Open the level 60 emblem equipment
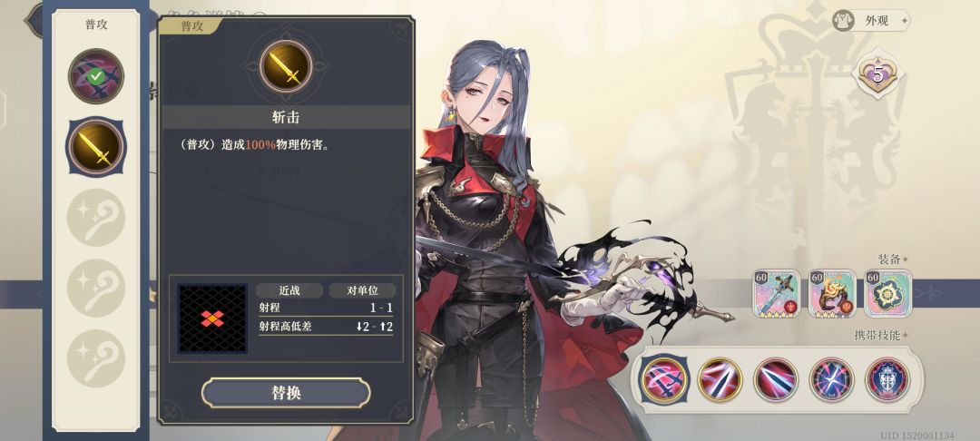This screenshot has width=980, height=441. pos(888,294)
